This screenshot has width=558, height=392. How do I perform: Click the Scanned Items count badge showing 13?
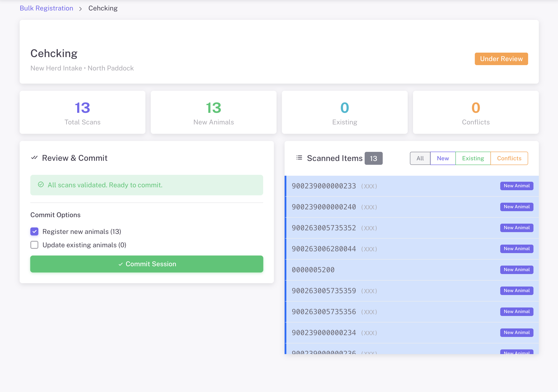374,158
